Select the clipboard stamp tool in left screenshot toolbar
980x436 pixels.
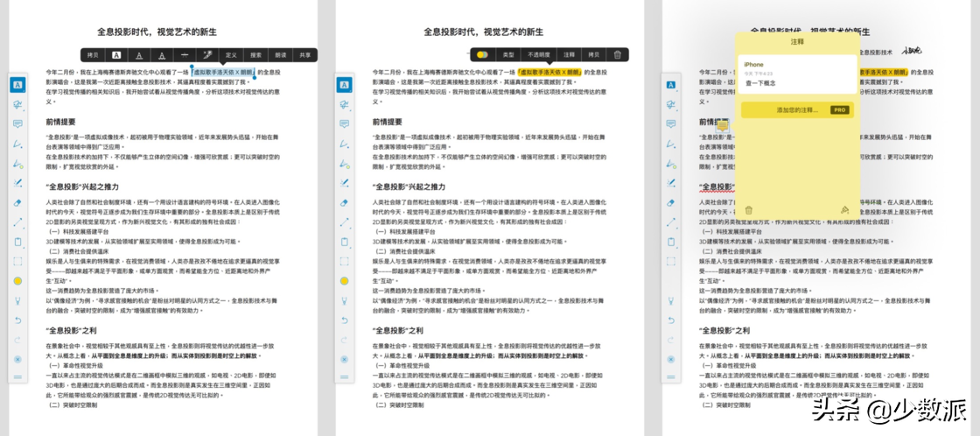point(17,242)
